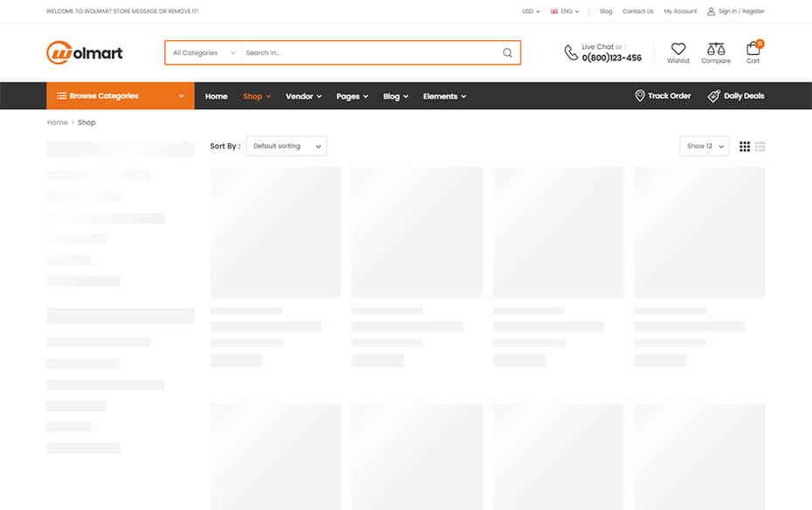Viewport: 812px width, 510px height.
Task: Click the Live Chat phone icon
Action: pos(571,52)
